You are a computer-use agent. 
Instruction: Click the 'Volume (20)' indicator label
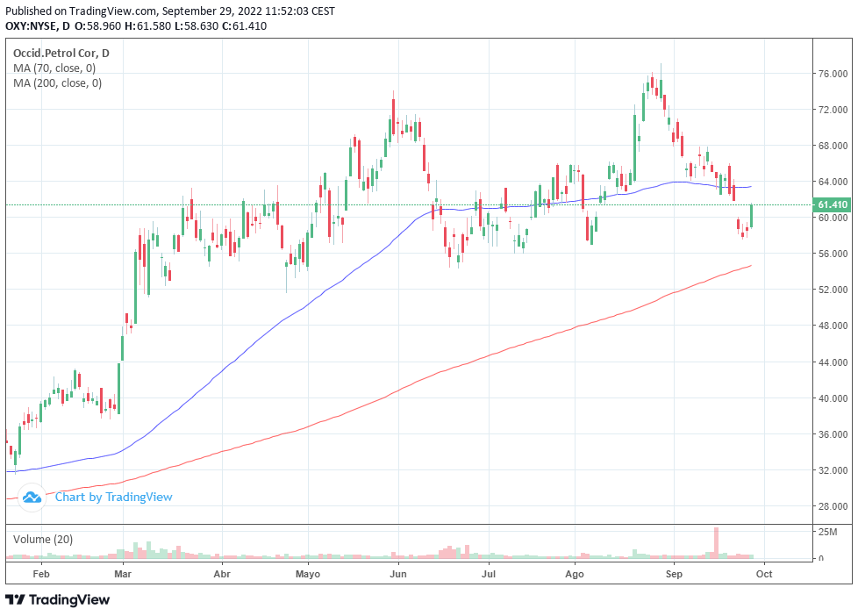pos(43,540)
